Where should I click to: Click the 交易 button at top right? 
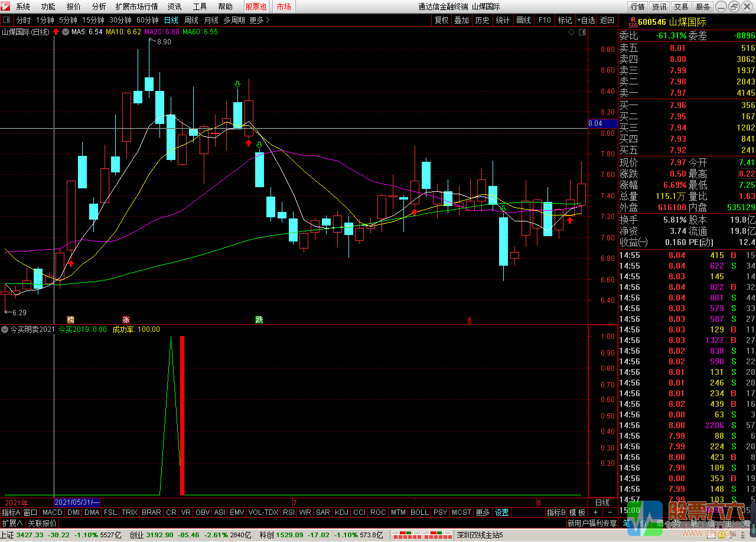681,6
